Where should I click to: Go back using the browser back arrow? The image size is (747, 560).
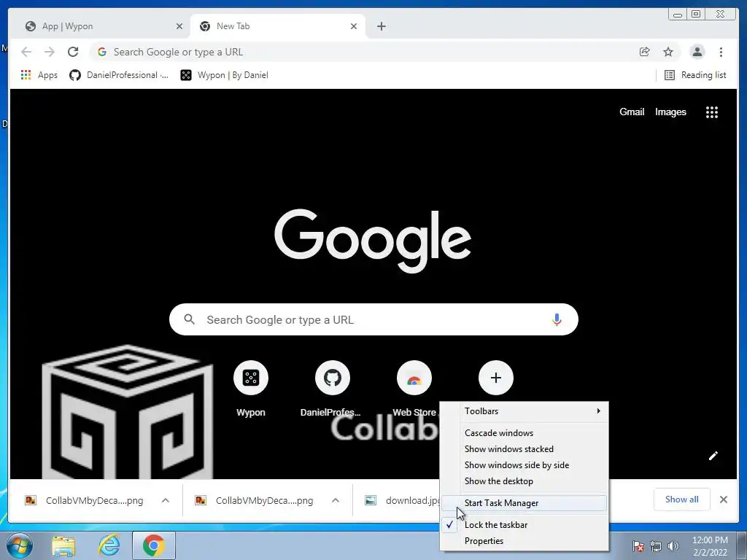[27, 52]
